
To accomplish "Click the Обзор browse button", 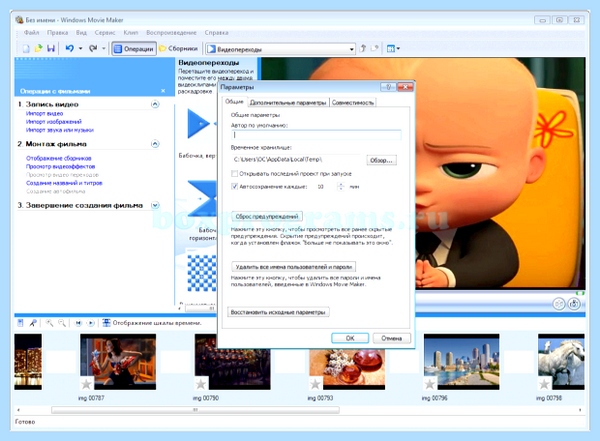I will (381, 160).
